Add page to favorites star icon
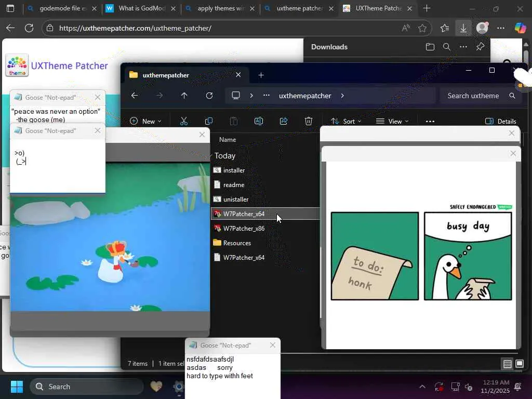The width and height of the screenshot is (532, 399). [422, 28]
